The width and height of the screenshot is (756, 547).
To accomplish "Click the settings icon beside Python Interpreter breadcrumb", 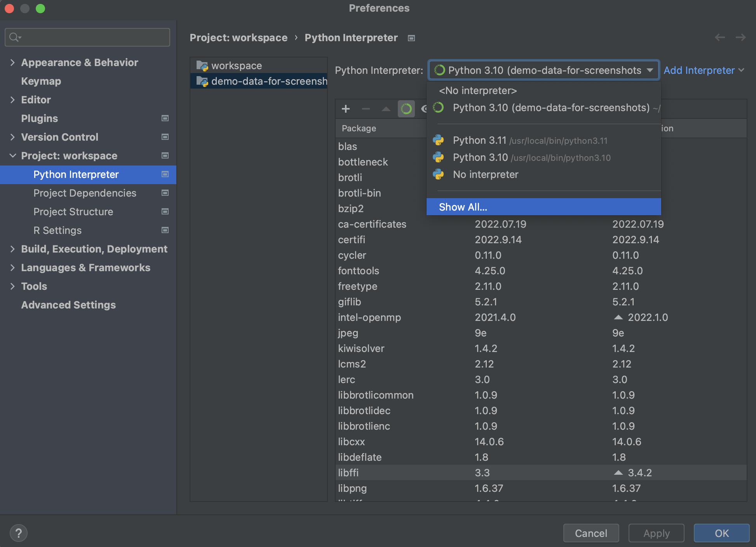I will pyautogui.click(x=411, y=38).
